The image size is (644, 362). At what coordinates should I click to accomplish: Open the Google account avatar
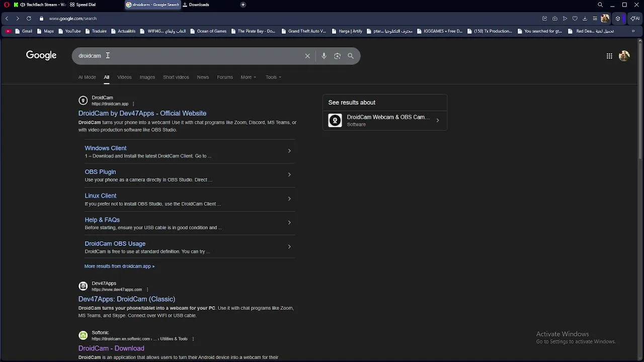pos(624,56)
